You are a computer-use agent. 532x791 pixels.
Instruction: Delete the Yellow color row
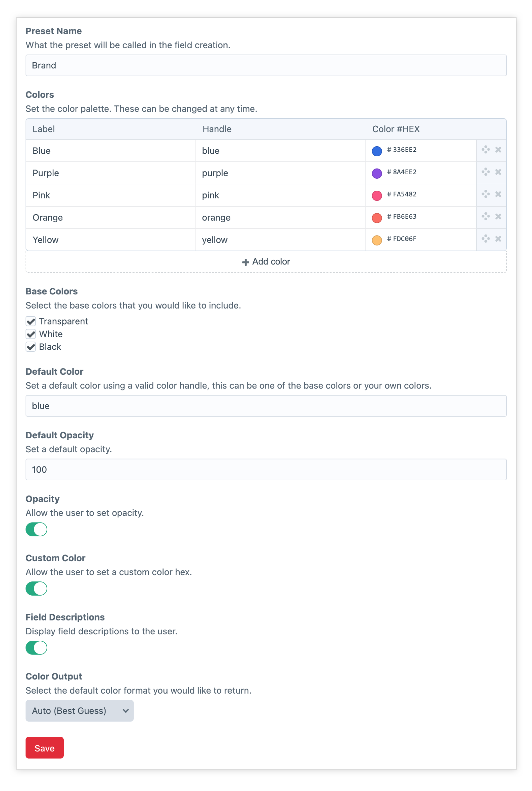click(x=498, y=239)
